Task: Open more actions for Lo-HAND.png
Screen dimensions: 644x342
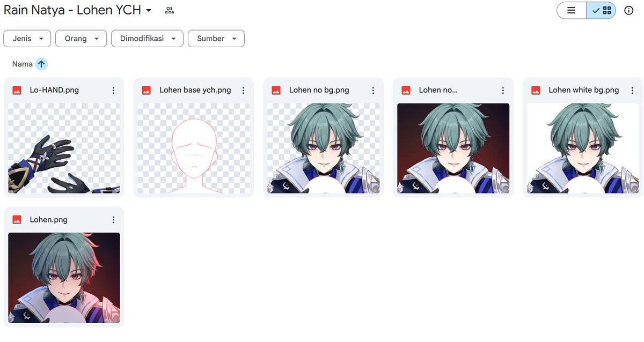Action: (113, 91)
